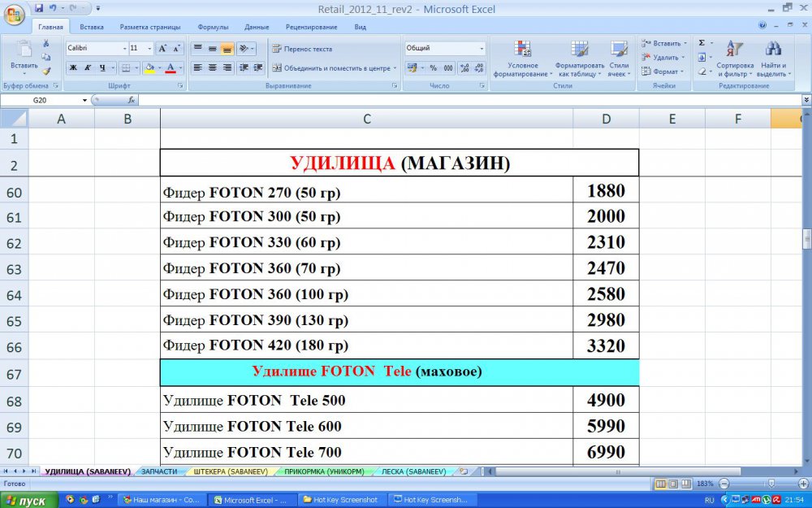Viewport: 812px width, 508px height.
Task: Open text orientation options
Action: 245,48
